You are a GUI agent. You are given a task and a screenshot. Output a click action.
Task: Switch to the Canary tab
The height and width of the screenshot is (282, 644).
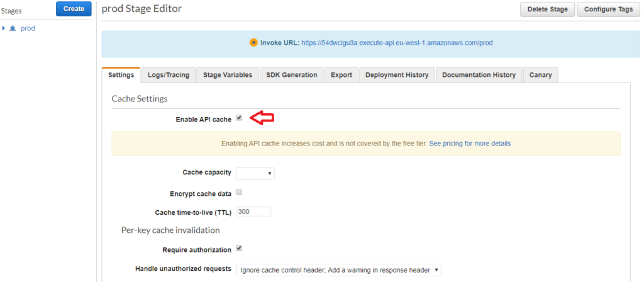pyautogui.click(x=540, y=75)
